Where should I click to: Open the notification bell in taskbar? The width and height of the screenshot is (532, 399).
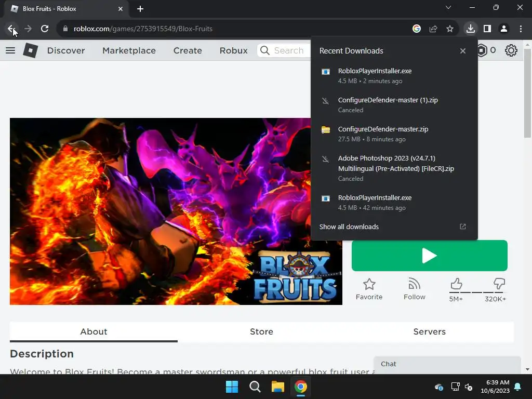[518, 387]
